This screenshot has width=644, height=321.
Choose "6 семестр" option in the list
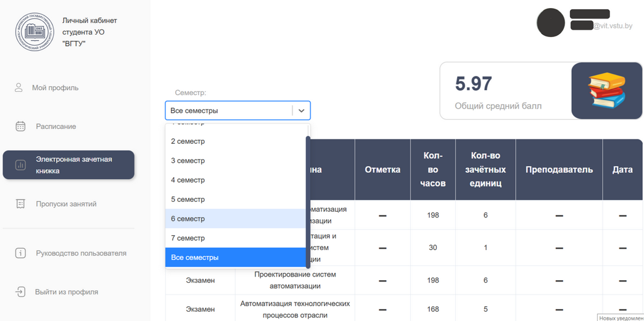coord(188,219)
